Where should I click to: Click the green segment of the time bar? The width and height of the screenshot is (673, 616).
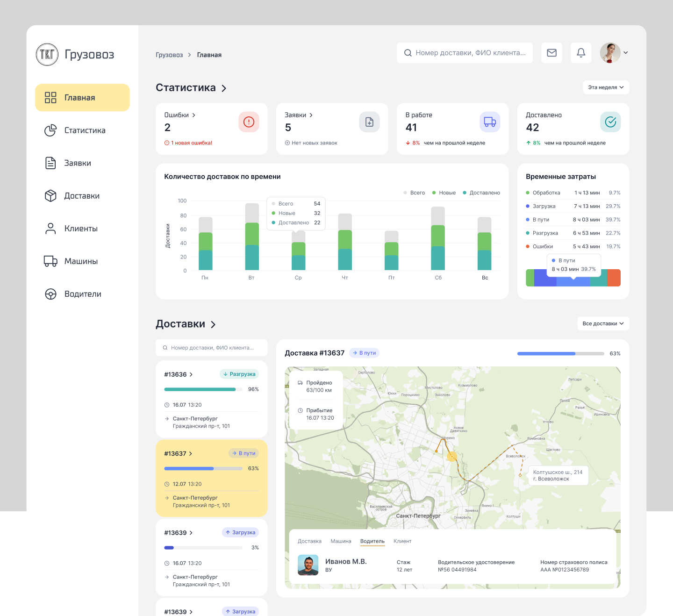point(530,278)
